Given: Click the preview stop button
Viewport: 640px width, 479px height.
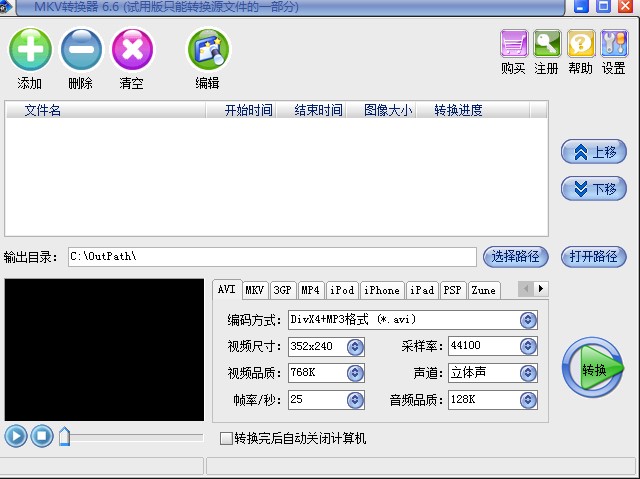Looking at the screenshot, I should (x=42, y=436).
